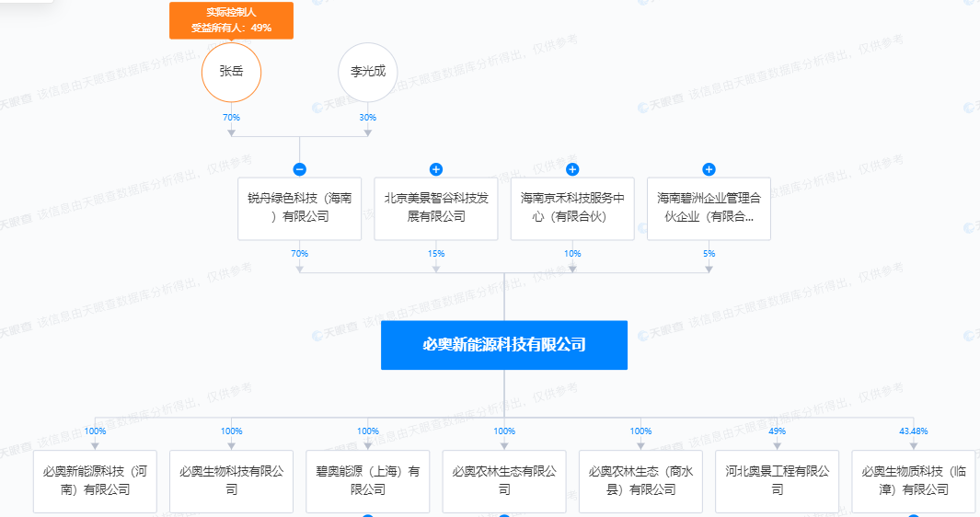The width and height of the screenshot is (980, 517).
Task: Open subsidiary 必奥生物科技有限公司
Action: [231, 480]
